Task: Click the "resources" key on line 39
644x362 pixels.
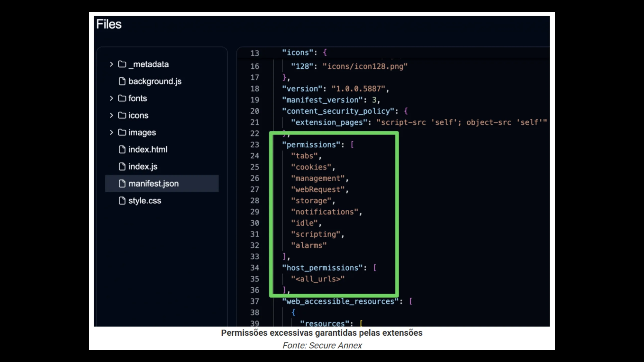Action: coord(325,324)
